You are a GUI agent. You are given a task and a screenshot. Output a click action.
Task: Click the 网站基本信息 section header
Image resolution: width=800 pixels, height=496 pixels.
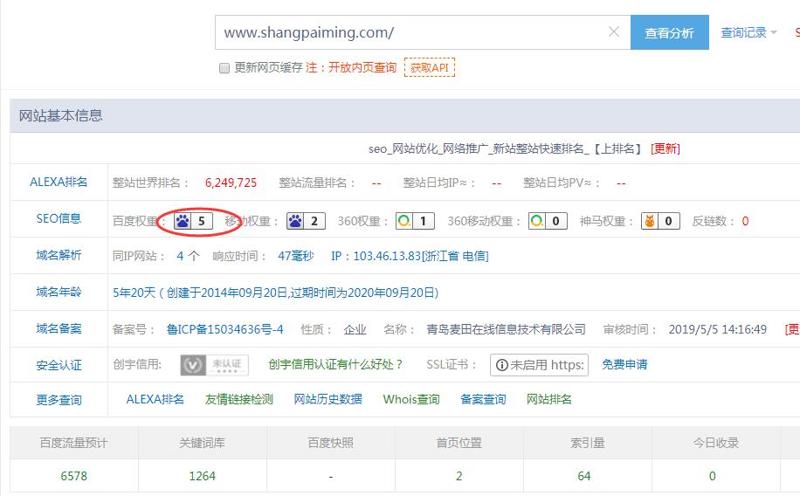(x=61, y=115)
